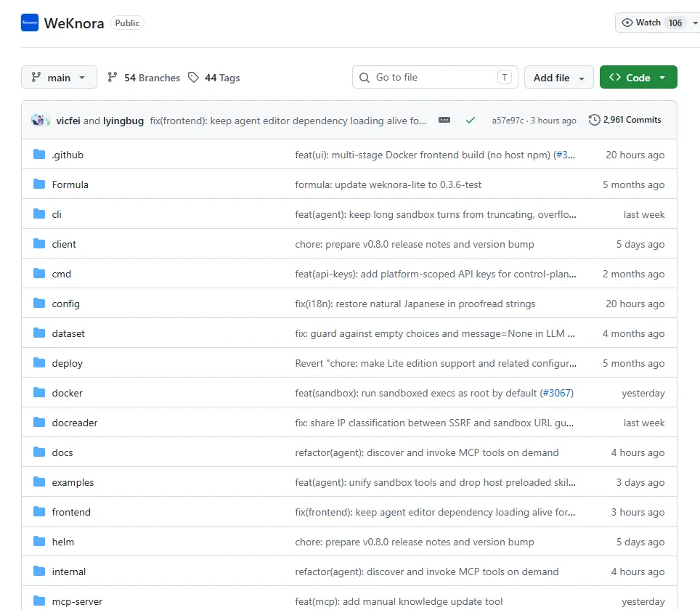
Task: Click the folder icon beside Formula
Action: 39,184
